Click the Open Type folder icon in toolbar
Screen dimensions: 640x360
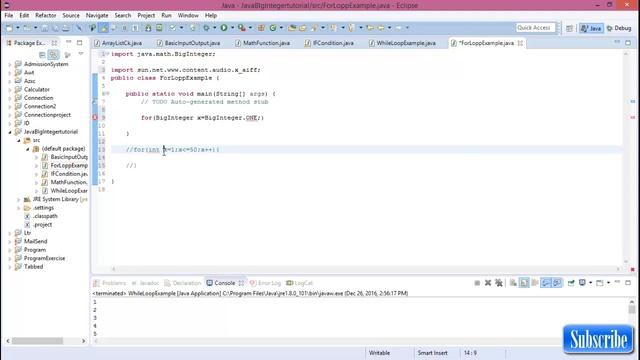(292, 28)
